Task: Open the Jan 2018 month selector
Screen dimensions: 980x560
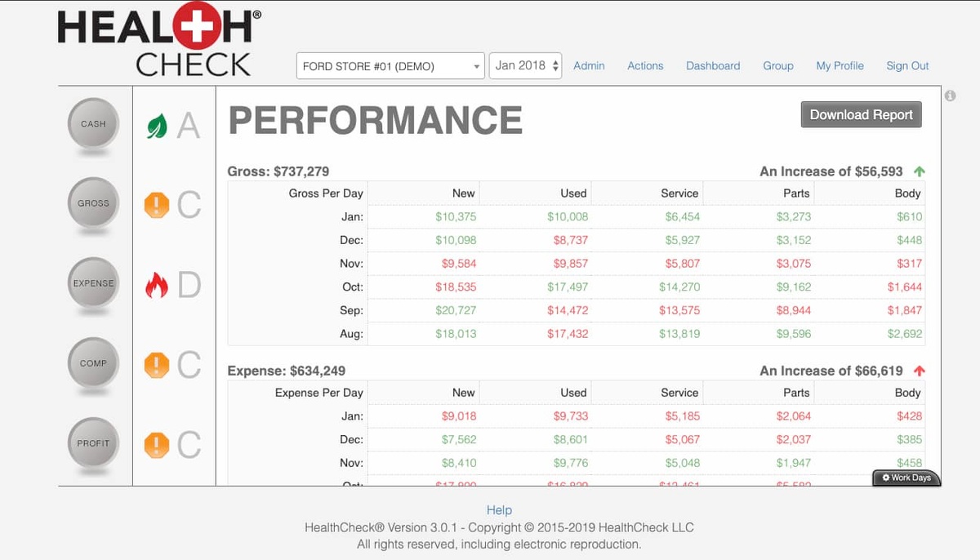Action: [527, 65]
